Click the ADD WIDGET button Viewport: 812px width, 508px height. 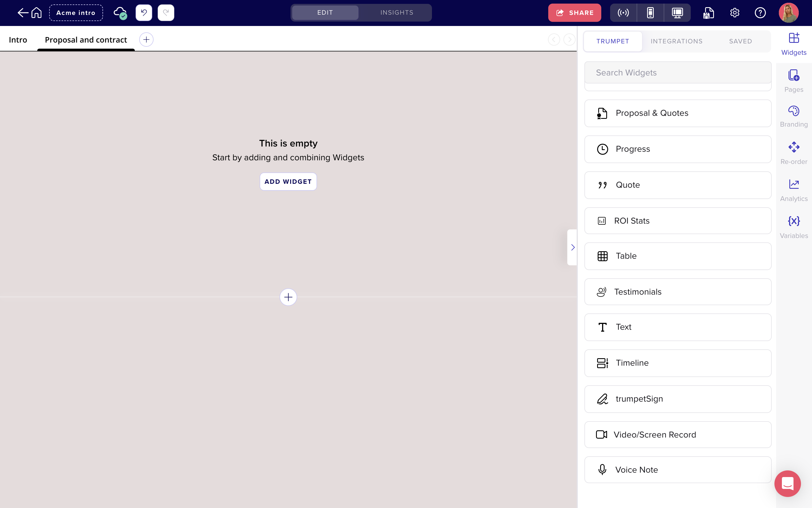(x=288, y=182)
